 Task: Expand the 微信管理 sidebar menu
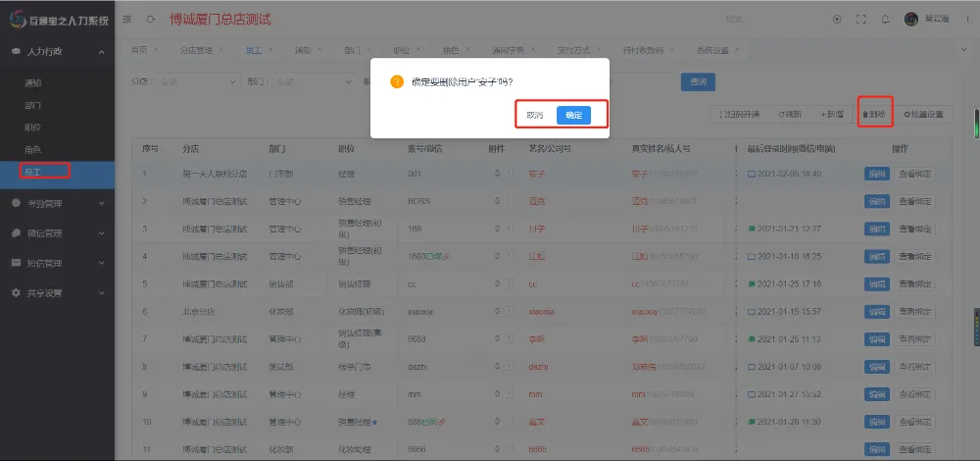[x=57, y=233]
